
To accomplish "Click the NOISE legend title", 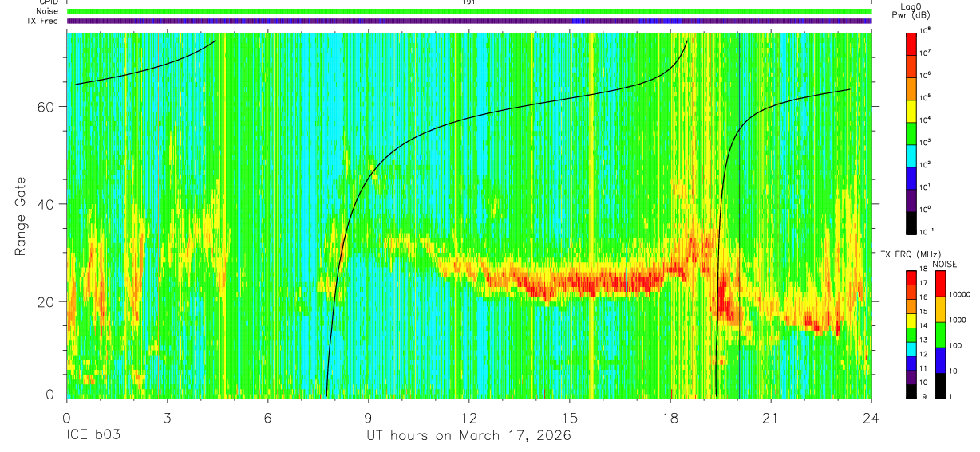I will (x=945, y=264).
